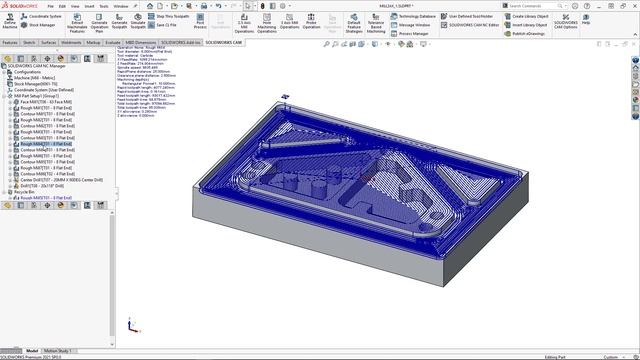Click the Home icon in the top toolbar
Screen dimensions: 640x360
[x=150, y=6]
